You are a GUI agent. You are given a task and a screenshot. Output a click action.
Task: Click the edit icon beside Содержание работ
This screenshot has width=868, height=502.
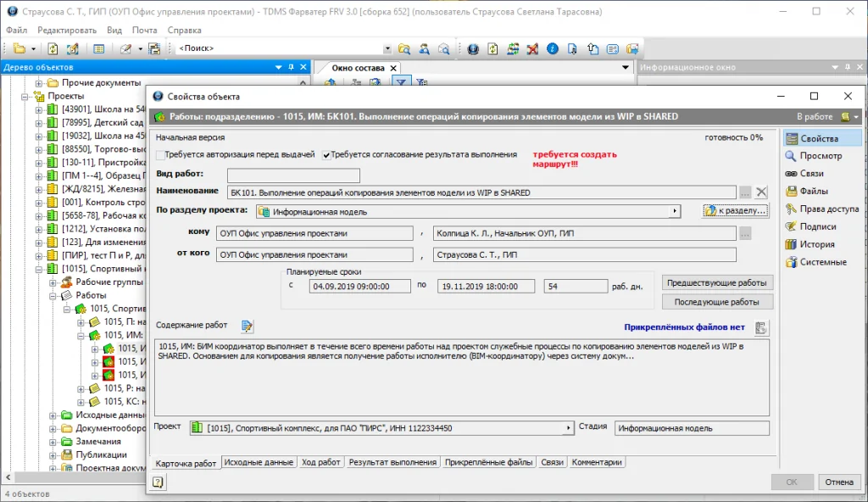tap(248, 326)
